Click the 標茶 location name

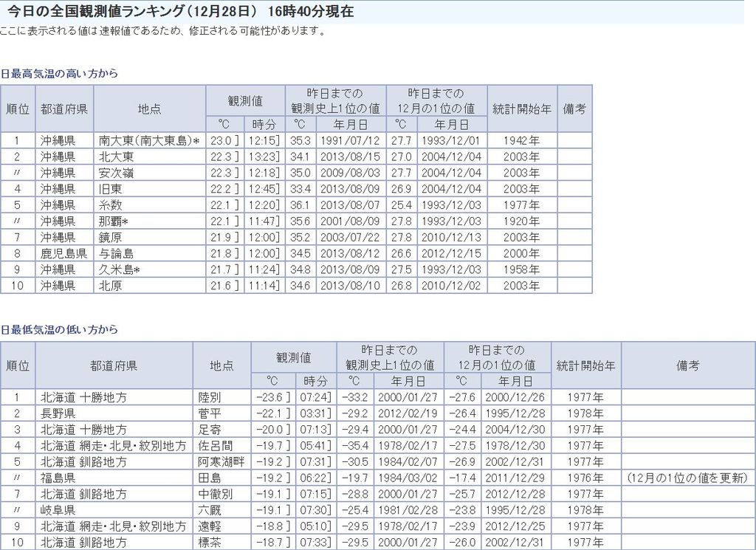[210, 543]
